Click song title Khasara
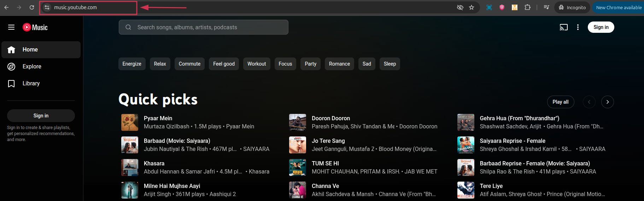This screenshot has width=644, height=201. [154, 163]
